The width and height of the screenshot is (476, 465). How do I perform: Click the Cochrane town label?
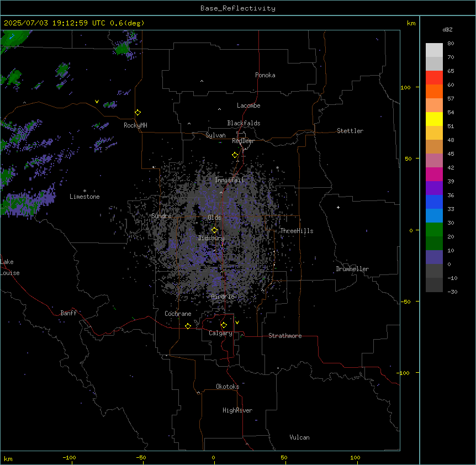(x=178, y=314)
